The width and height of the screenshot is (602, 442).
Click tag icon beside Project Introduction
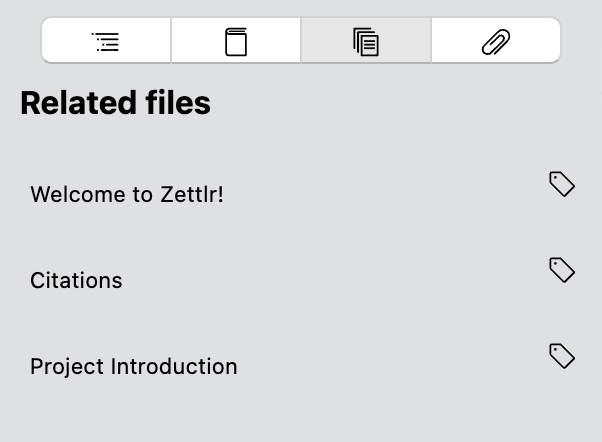click(562, 356)
